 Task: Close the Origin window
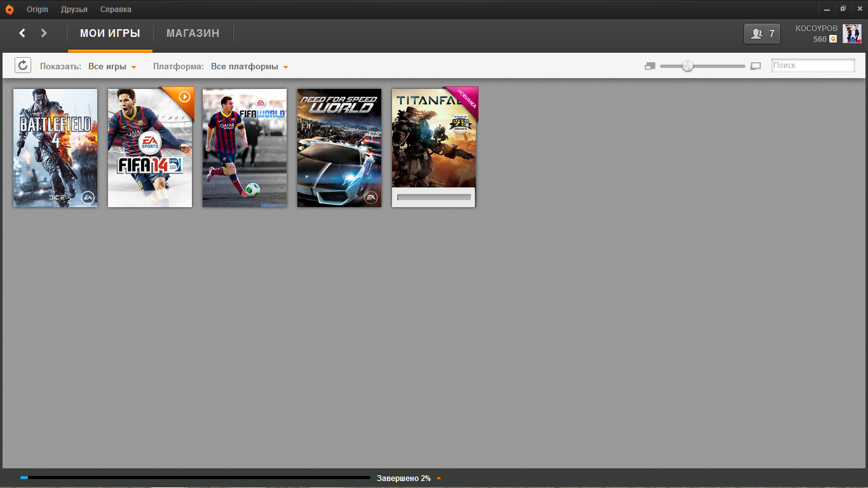pos(858,9)
